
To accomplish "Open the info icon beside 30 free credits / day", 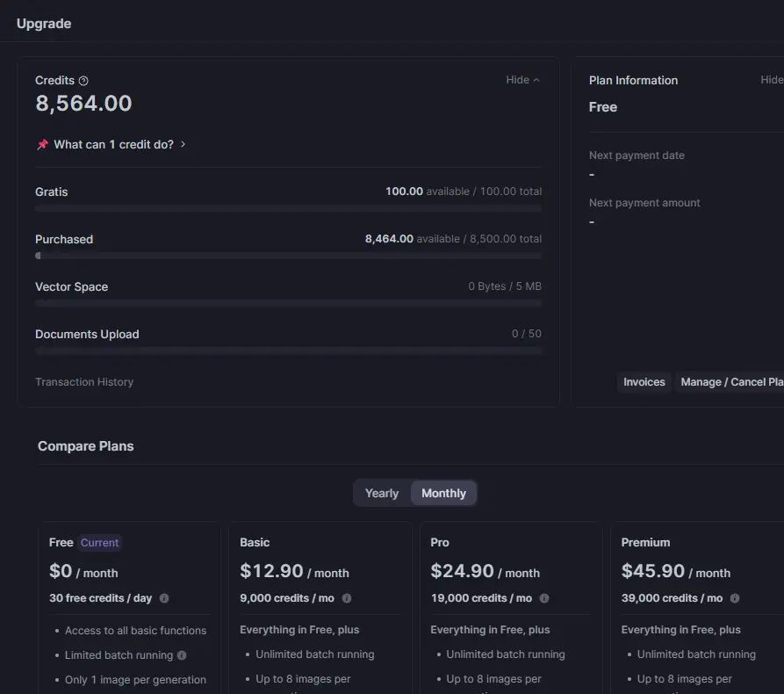I will pos(164,598).
